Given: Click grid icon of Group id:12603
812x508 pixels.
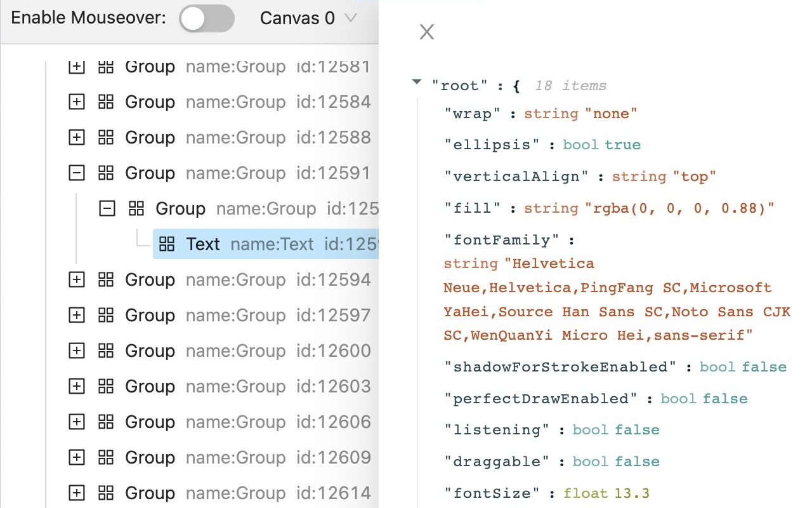Looking at the screenshot, I should [106, 387].
